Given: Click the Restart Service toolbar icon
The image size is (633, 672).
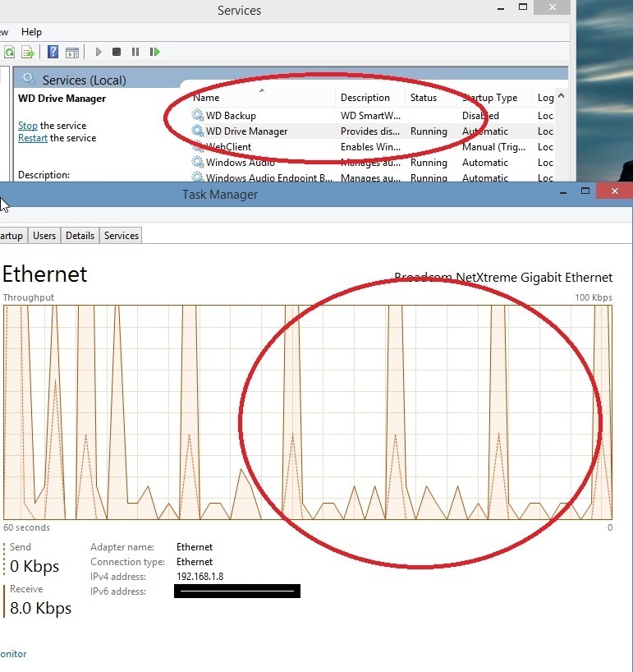Looking at the screenshot, I should point(154,52).
